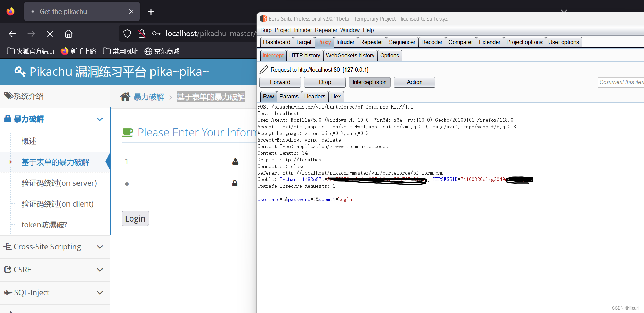Switch request view to Params tab
Image resolution: width=644 pixels, height=313 pixels.
click(x=289, y=96)
